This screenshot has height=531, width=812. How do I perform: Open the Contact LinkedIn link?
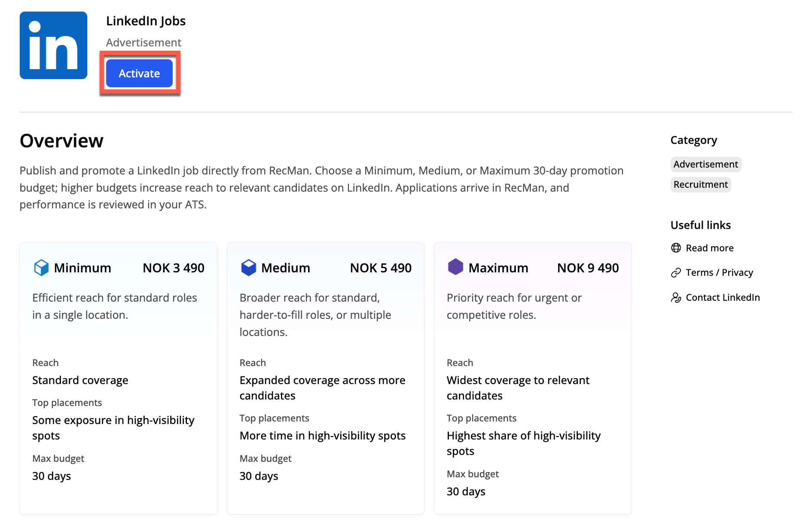click(x=723, y=297)
